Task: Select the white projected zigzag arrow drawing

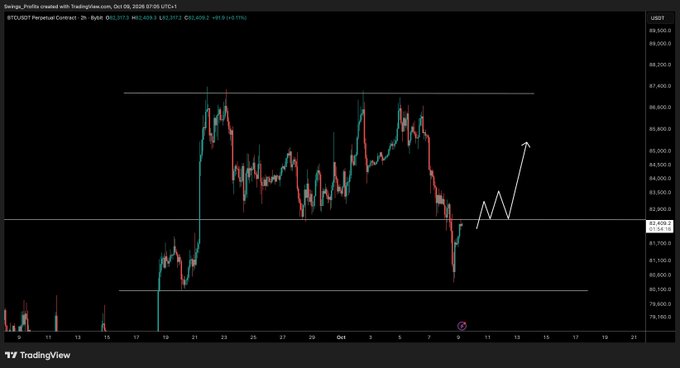Action: (503, 186)
